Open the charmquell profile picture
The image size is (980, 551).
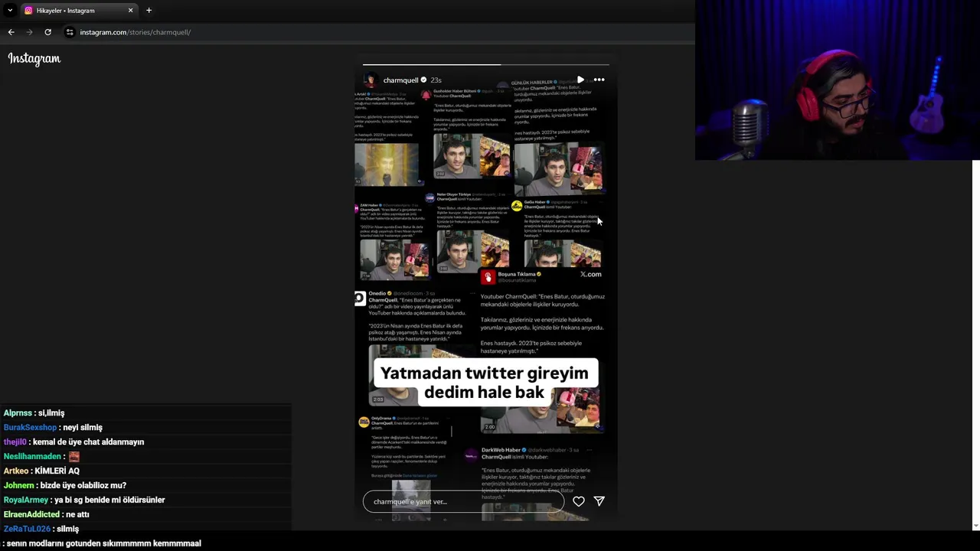click(371, 80)
